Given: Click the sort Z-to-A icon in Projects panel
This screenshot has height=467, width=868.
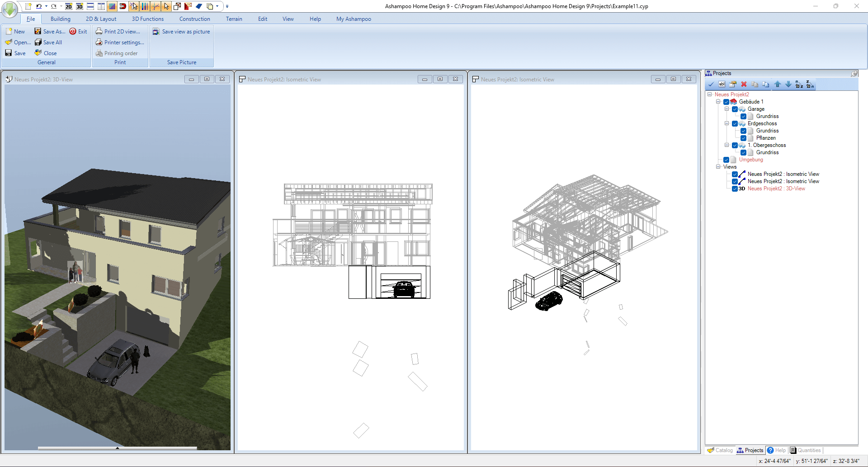Looking at the screenshot, I should click(x=809, y=85).
